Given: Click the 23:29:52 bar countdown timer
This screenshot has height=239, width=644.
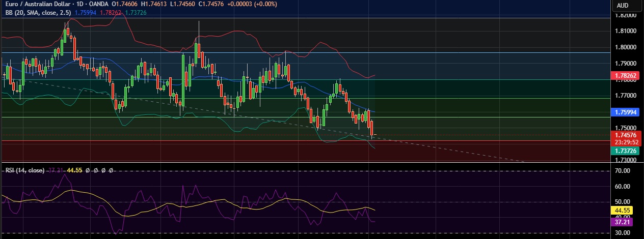Looking at the screenshot, I should point(626,142).
